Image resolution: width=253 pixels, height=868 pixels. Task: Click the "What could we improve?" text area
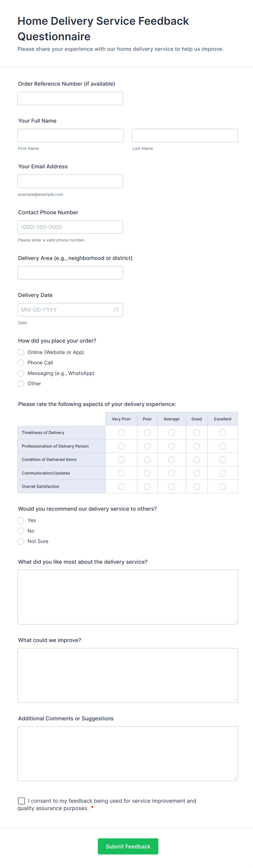point(128,675)
